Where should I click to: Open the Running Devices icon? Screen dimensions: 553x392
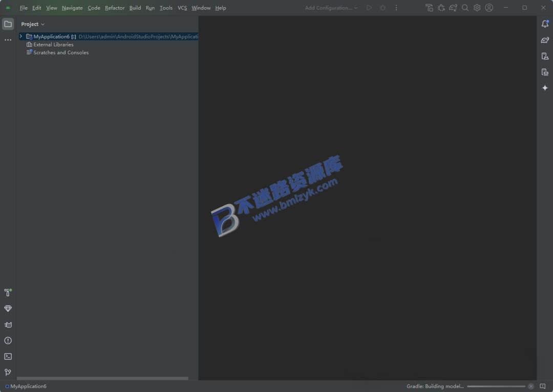(x=545, y=72)
